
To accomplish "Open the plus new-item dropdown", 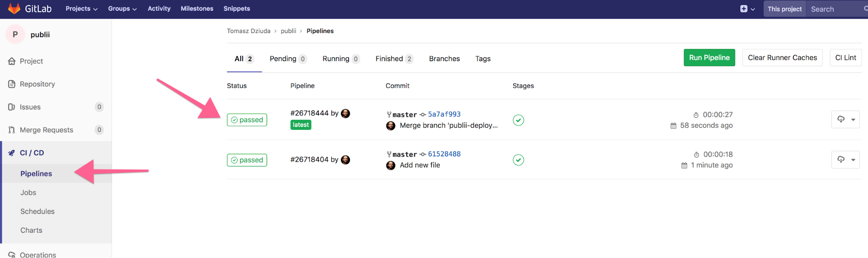I will [x=747, y=9].
